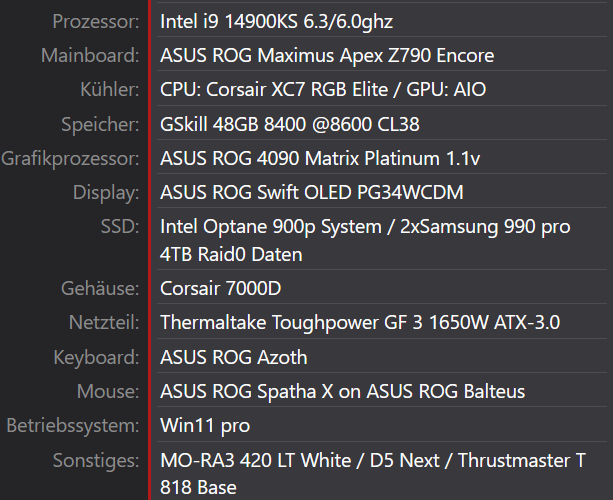Image resolution: width=613 pixels, height=500 pixels.
Task: Select the Corsair 7000D case value
Action: [221, 289]
